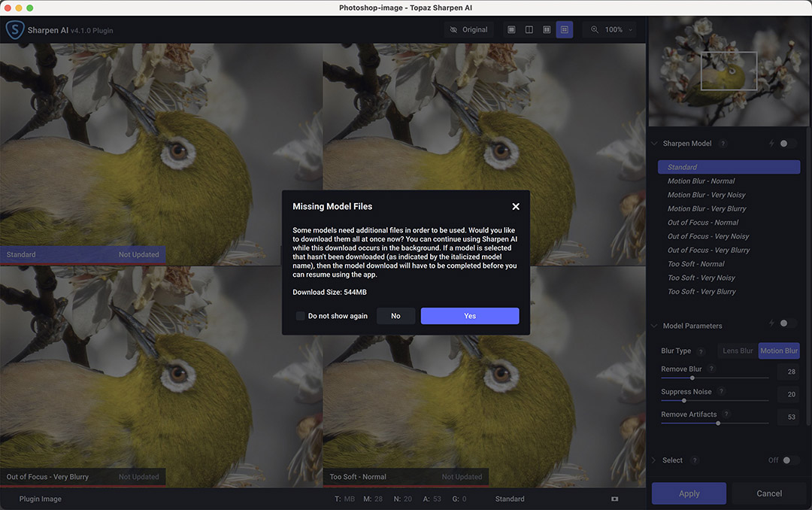Viewport: 812px width, 510px height.
Task: Click the Cancel button
Action: (769, 493)
